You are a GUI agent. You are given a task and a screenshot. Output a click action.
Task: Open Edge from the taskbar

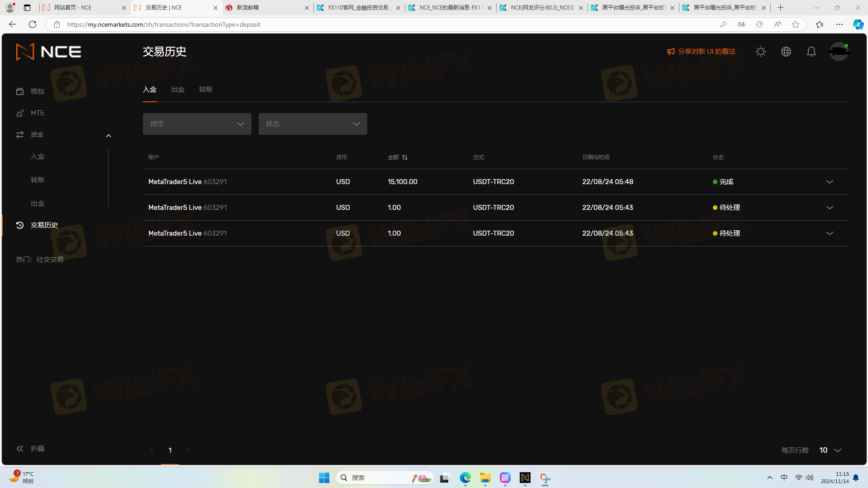(x=465, y=478)
